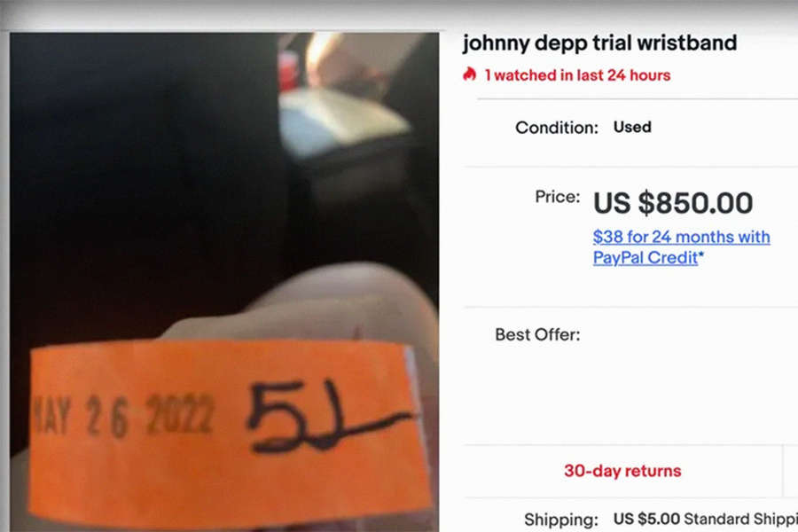Click the word Used in condition row
Screen dimensions: 798x532
pos(632,127)
